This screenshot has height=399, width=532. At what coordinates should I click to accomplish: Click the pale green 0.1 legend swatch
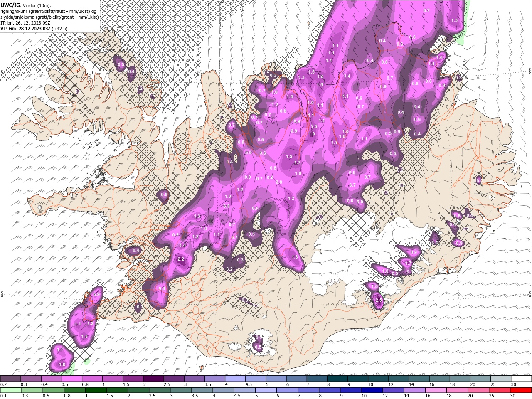point(11,390)
